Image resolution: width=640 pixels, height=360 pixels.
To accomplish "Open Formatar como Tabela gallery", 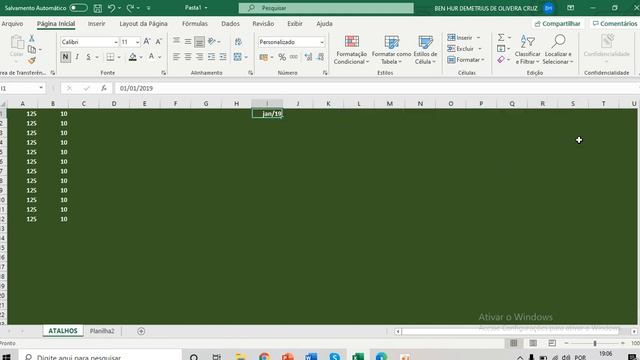I will tap(391, 50).
